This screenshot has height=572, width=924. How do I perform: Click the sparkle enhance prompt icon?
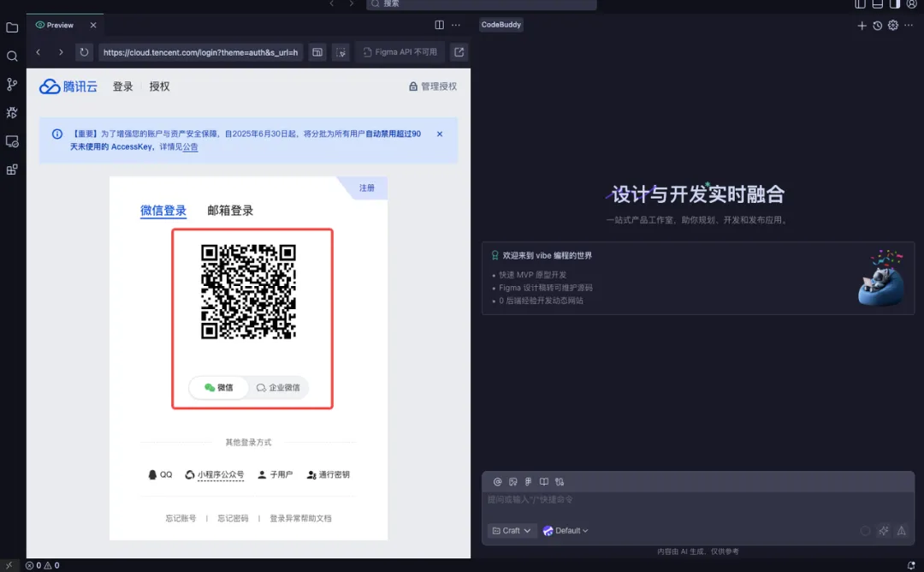(883, 531)
